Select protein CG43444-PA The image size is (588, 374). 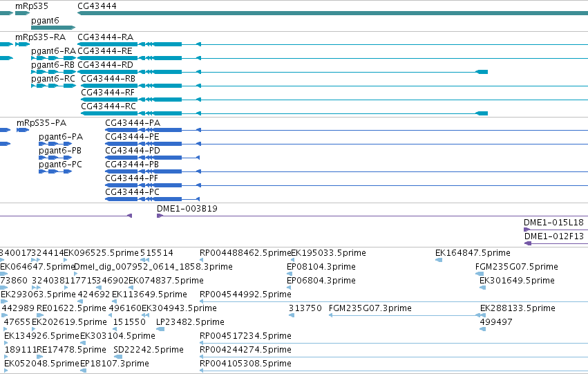point(133,123)
